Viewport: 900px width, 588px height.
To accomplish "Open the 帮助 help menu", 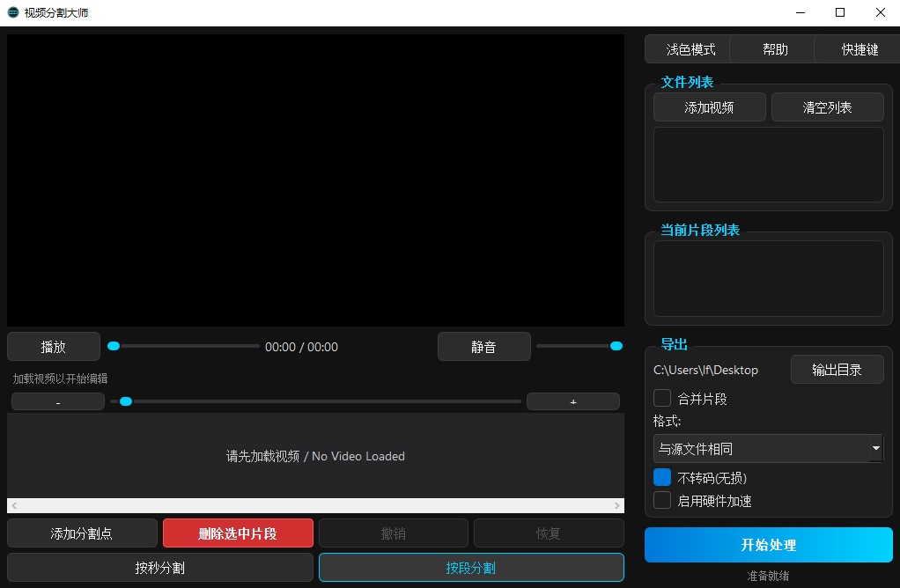I will tap(775, 49).
